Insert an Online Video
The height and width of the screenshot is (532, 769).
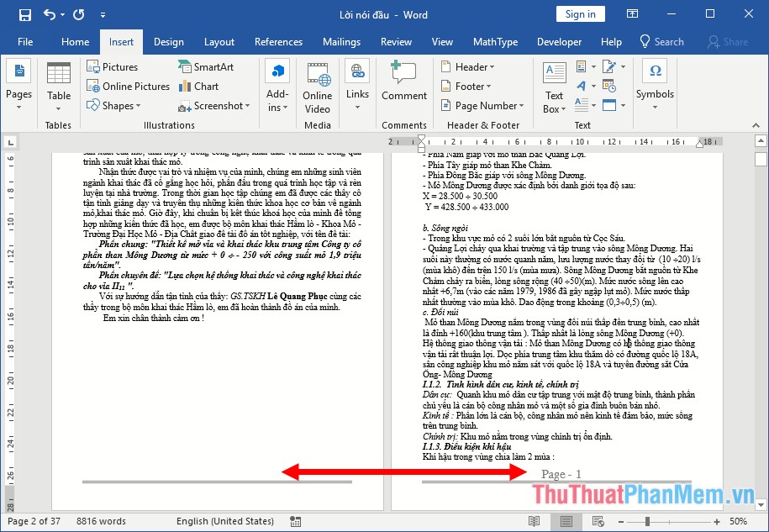point(317,86)
